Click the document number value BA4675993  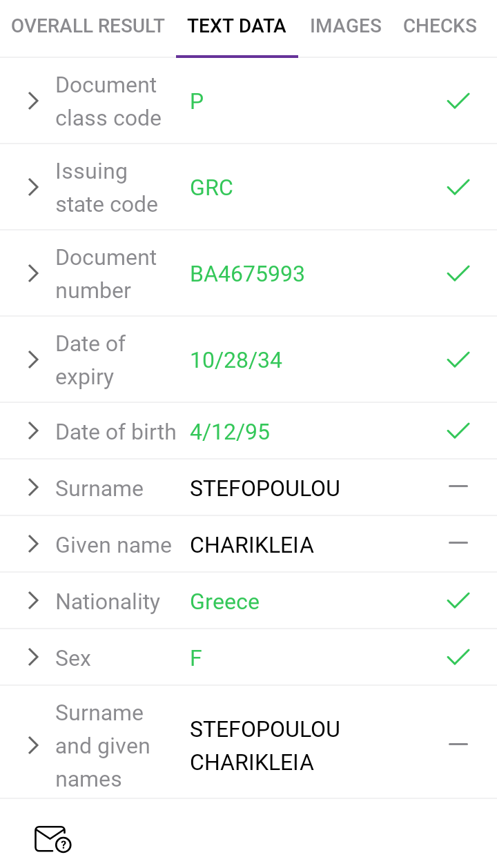click(x=247, y=274)
